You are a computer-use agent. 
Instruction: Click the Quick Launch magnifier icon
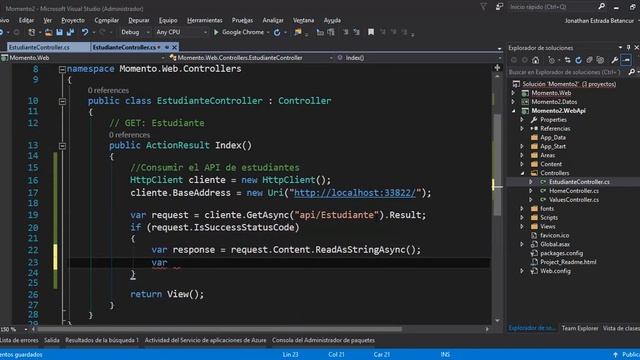coord(601,7)
